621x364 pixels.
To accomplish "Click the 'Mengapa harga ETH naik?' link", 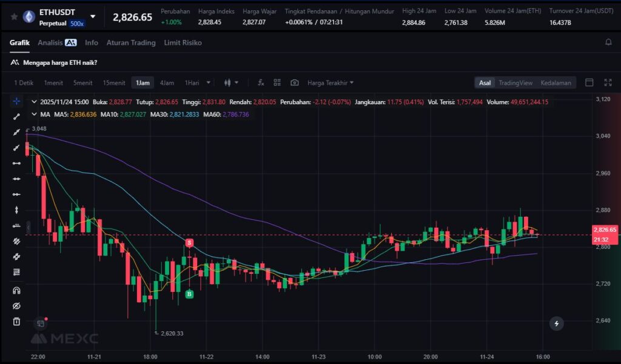I will (60, 62).
